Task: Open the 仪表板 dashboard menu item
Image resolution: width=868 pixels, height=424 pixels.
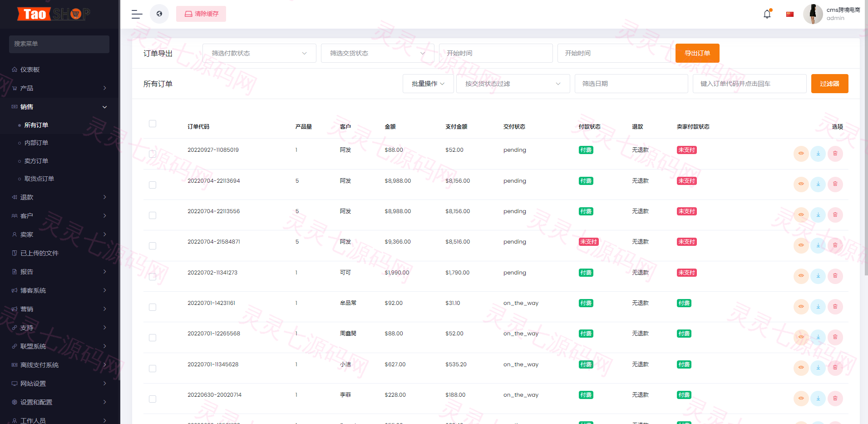Action: pos(60,70)
